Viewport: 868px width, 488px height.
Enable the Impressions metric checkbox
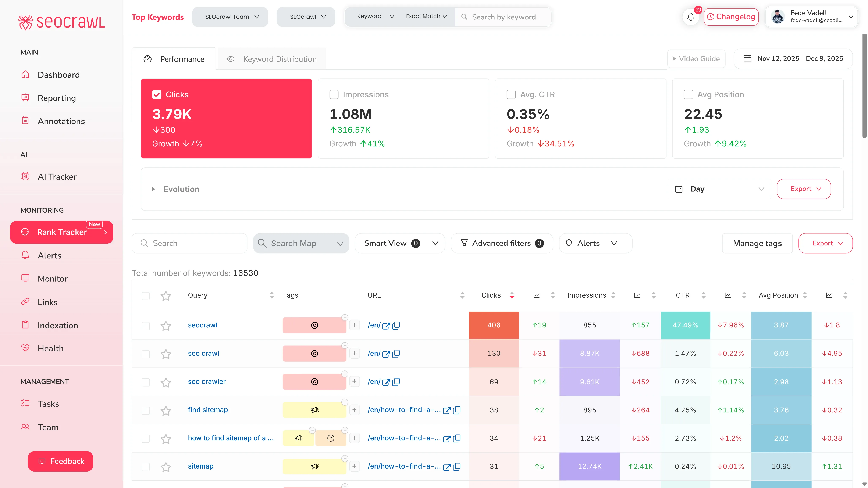334,95
